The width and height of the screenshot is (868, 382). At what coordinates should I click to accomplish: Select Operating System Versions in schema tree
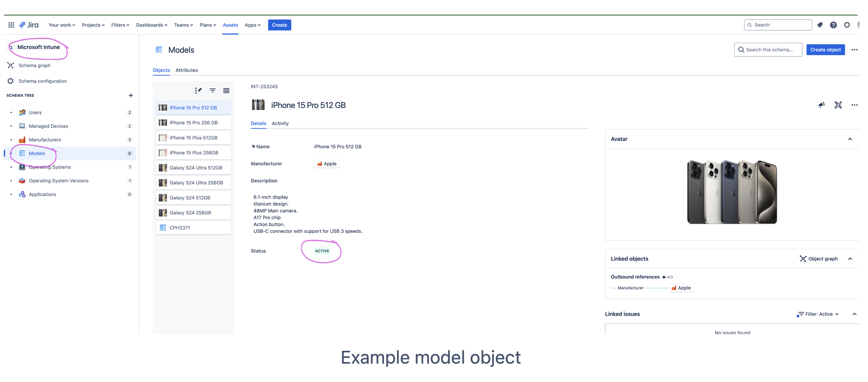coord(70,181)
